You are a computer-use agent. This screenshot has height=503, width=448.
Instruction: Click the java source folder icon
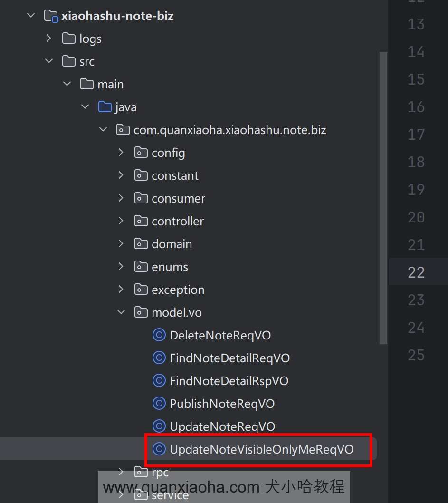tap(105, 107)
